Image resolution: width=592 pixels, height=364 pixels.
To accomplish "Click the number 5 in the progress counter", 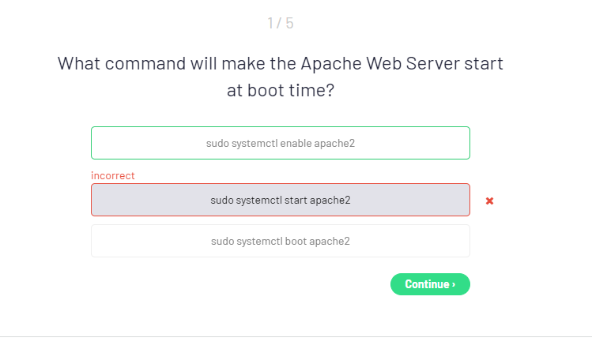I will [x=290, y=23].
